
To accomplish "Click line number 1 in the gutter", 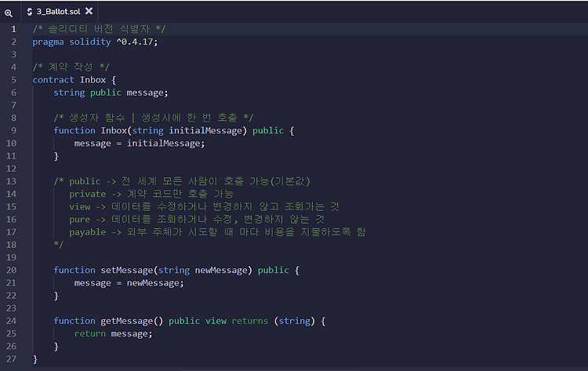I will [x=14, y=29].
